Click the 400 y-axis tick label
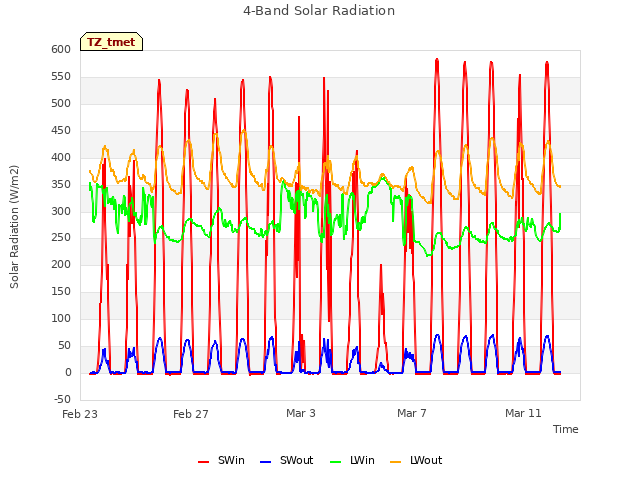 [x=61, y=158]
